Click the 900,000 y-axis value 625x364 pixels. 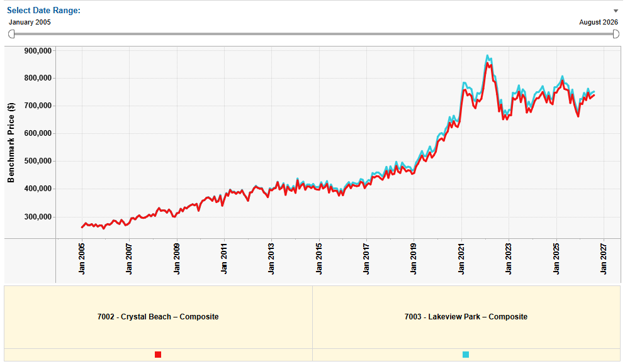38,50
